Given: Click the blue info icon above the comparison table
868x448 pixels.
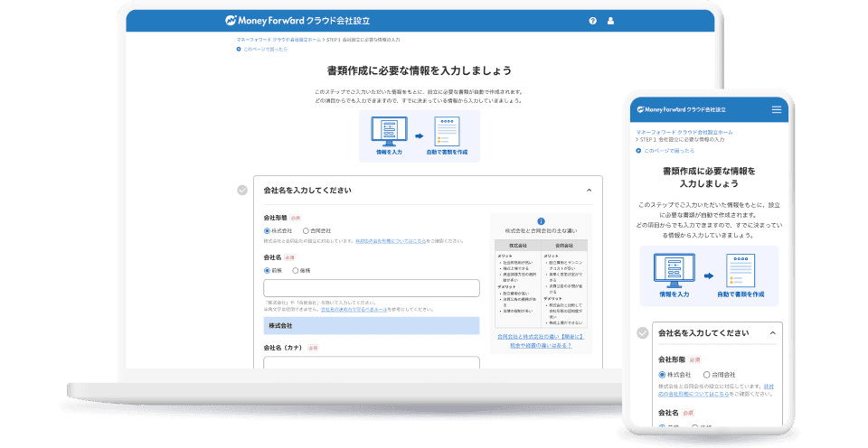Looking at the screenshot, I should coord(541,221).
